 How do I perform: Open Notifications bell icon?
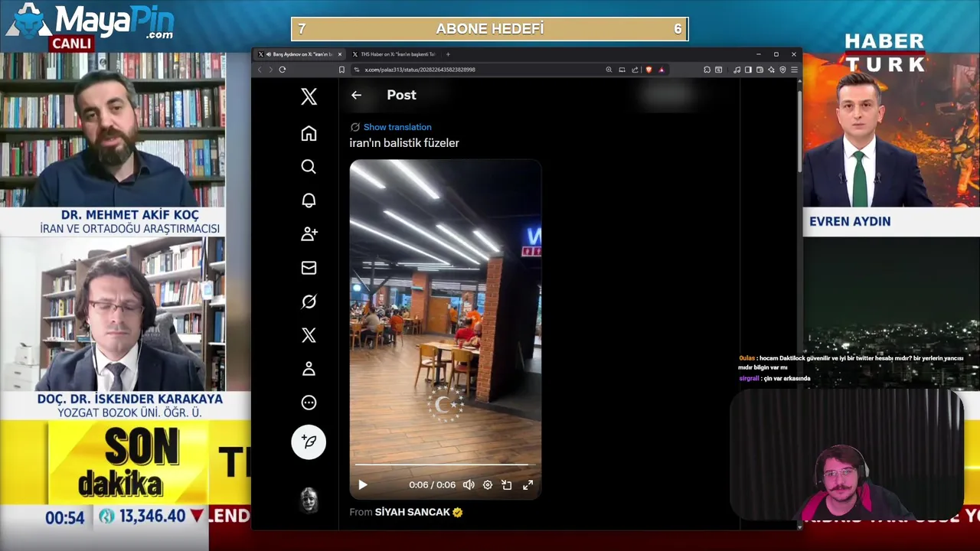pyautogui.click(x=309, y=201)
